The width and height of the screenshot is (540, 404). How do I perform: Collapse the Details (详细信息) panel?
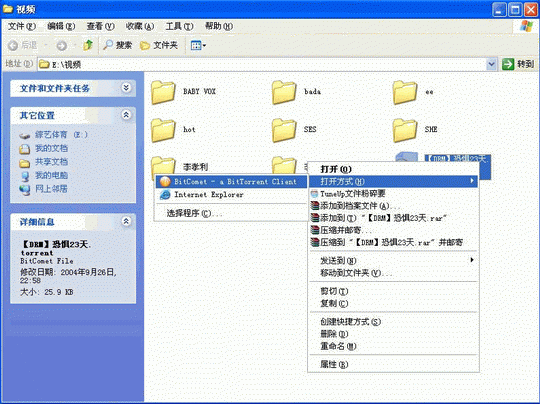pyautogui.click(x=126, y=221)
